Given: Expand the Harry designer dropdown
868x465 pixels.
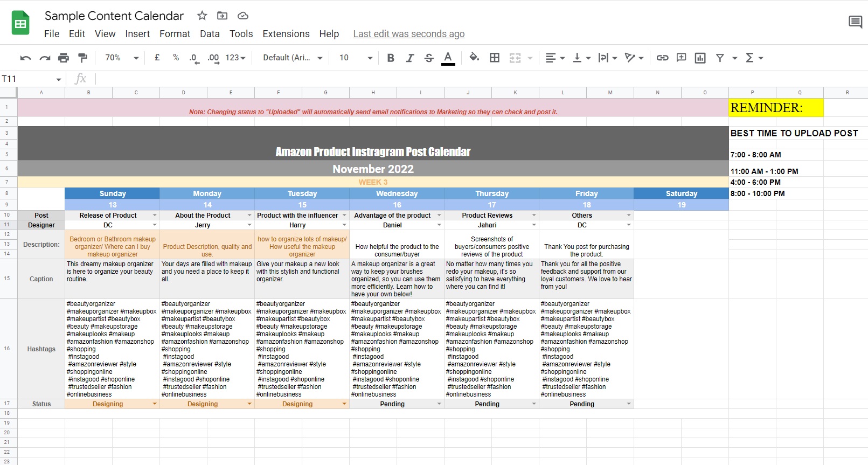Looking at the screenshot, I should click(x=344, y=225).
